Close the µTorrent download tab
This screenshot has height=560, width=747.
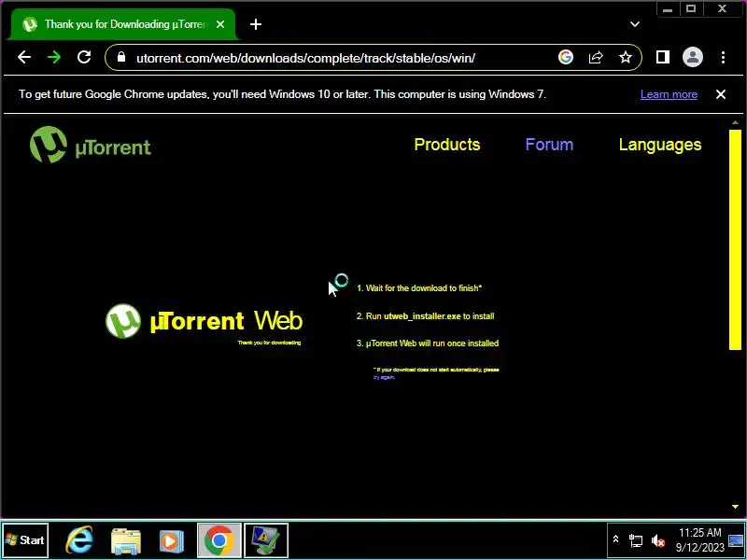220,24
